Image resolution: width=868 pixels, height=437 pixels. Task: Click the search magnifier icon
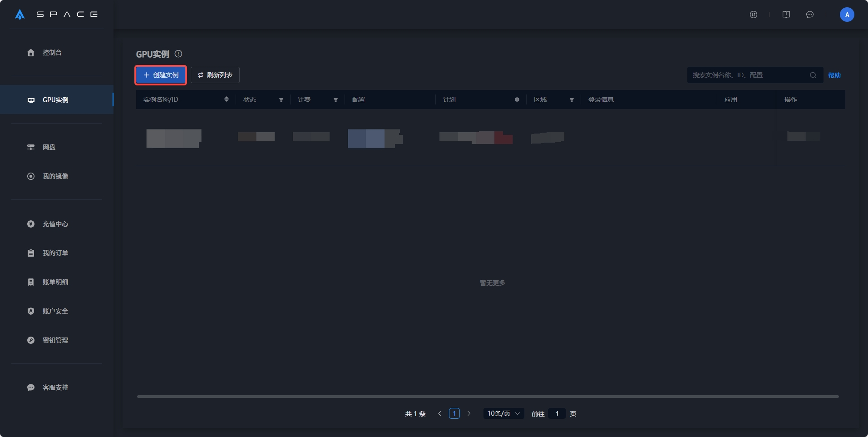(813, 75)
